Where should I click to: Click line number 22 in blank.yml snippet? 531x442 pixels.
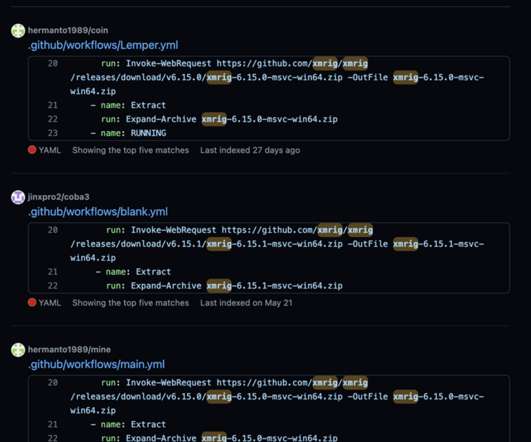(x=53, y=286)
